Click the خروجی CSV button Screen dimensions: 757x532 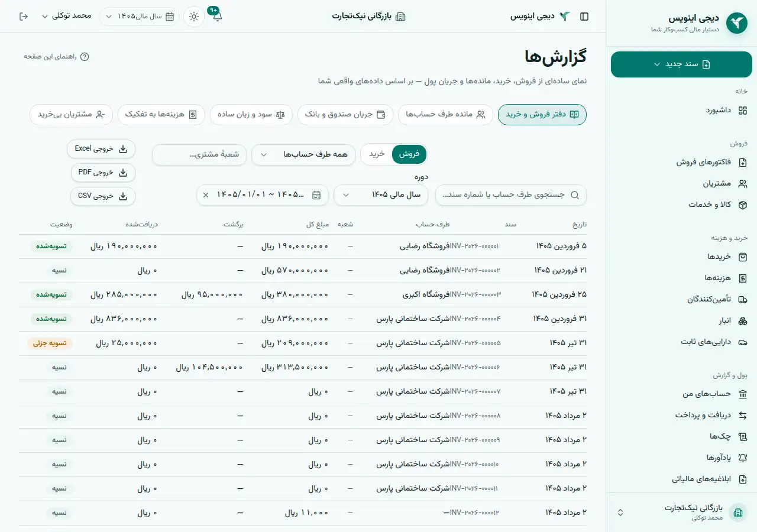click(x=103, y=196)
